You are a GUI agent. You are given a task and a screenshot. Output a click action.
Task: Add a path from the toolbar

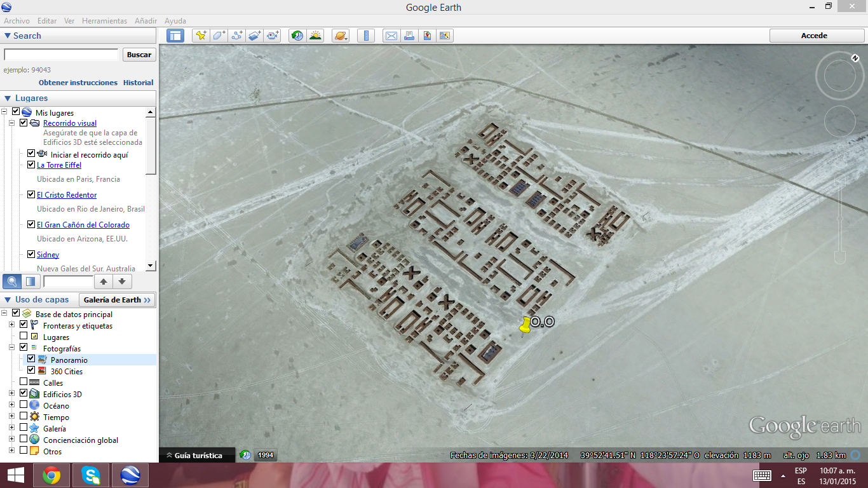237,36
